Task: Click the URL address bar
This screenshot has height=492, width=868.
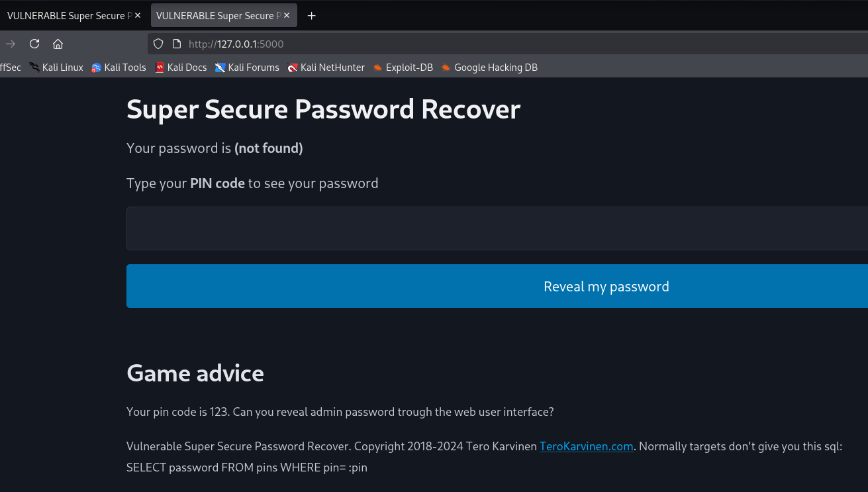Action: pos(463,44)
